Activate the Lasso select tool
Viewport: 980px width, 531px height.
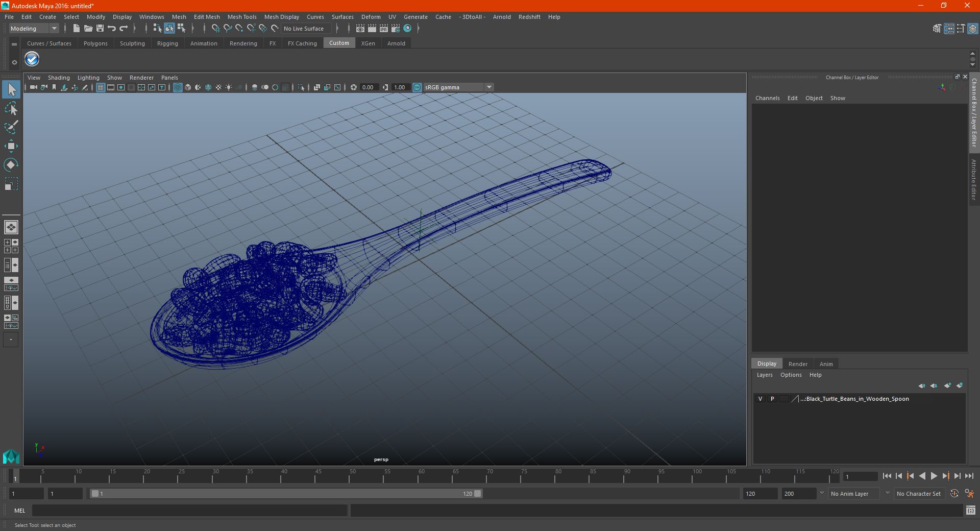pyautogui.click(x=11, y=108)
